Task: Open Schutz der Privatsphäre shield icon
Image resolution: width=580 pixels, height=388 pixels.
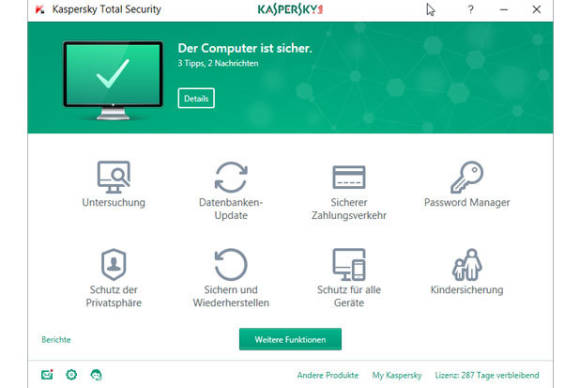Action: pyautogui.click(x=114, y=264)
